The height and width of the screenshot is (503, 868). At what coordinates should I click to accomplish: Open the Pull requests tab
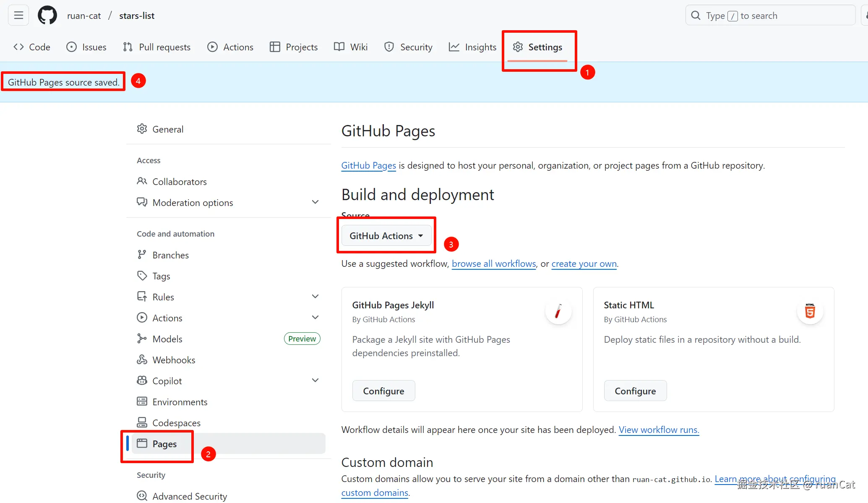tap(156, 47)
